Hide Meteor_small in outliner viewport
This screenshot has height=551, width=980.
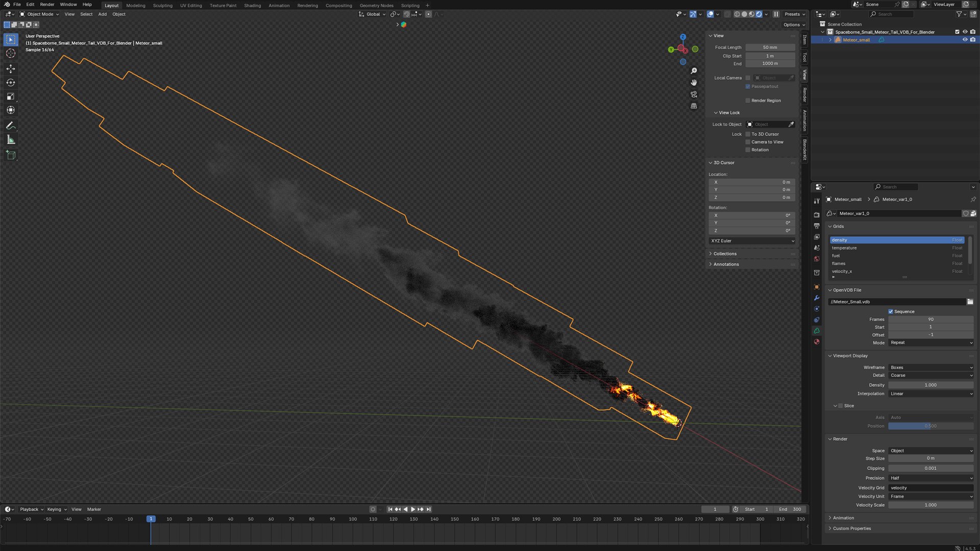[x=965, y=40]
